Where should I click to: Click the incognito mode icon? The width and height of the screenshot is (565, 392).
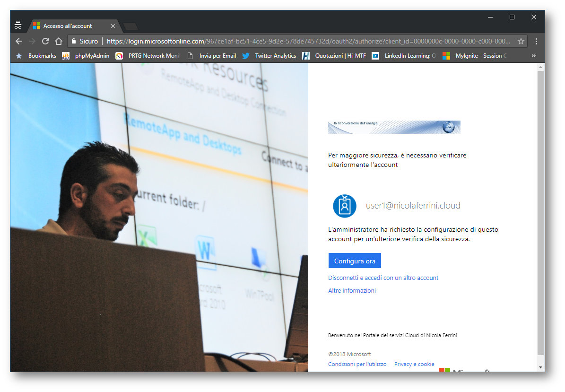click(18, 26)
